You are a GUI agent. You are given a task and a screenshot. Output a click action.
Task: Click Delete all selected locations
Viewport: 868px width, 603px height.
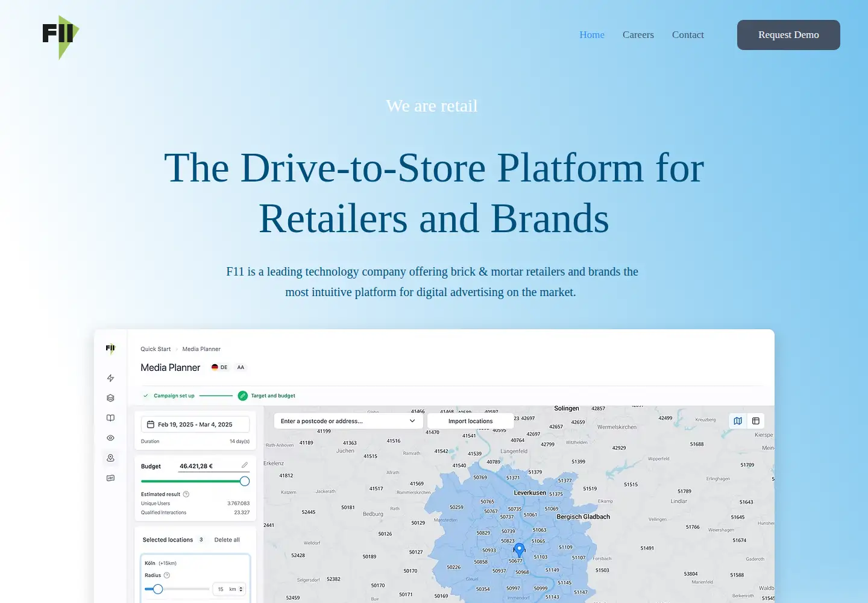pyautogui.click(x=227, y=540)
